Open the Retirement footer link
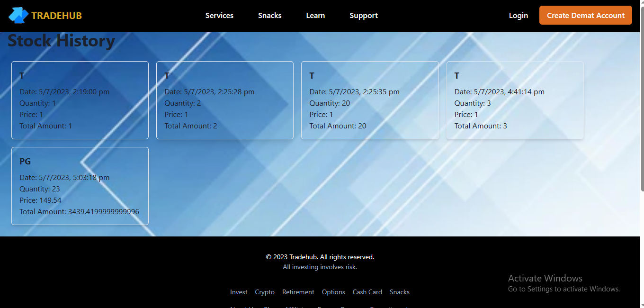The height and width of the screenshot is (308, 644). click(298, 292)
